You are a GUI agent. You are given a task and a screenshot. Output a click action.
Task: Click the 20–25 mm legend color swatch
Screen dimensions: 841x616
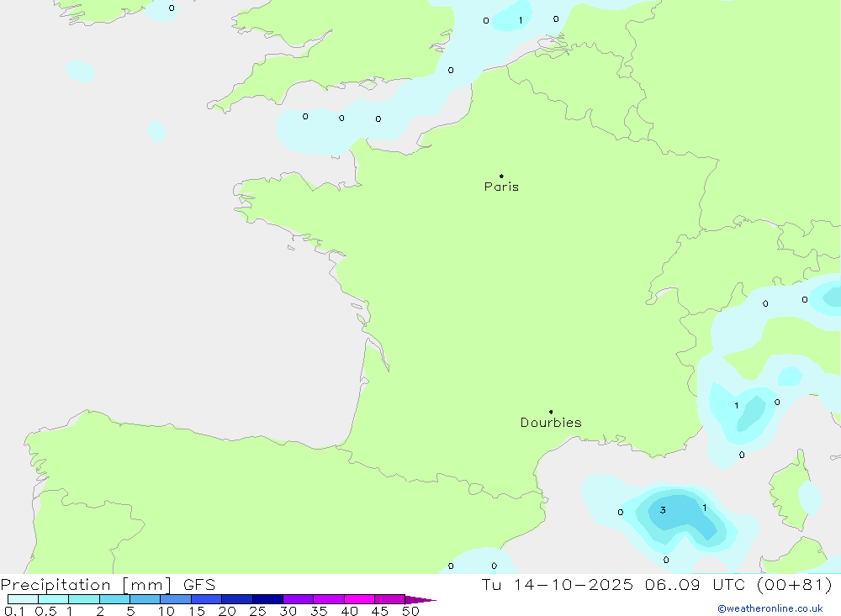237,599
